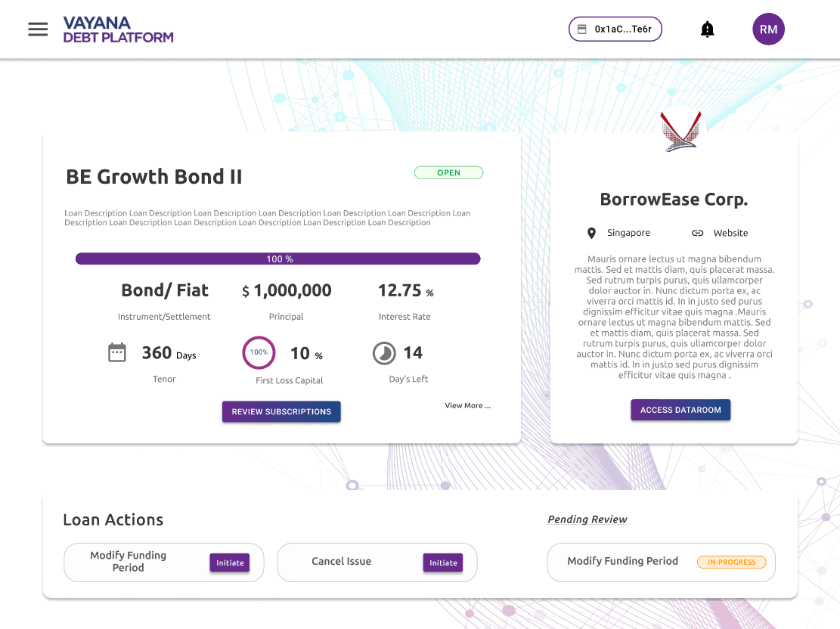This screenshot has width=840, height=629.
Task: Open the Pending Review link
Action: [587, 519]
